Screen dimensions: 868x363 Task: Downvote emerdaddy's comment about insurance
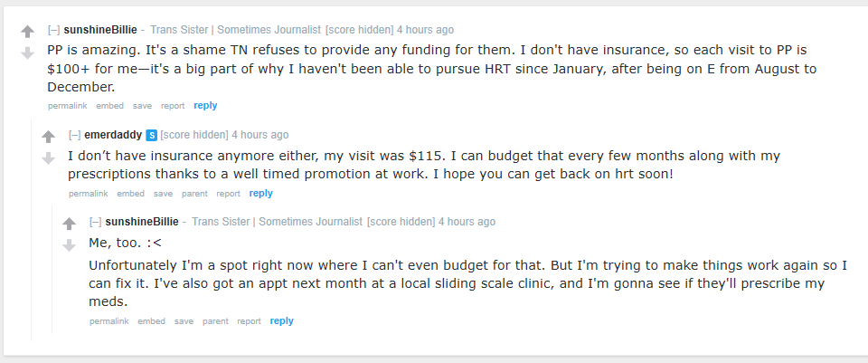click(49, 158)
